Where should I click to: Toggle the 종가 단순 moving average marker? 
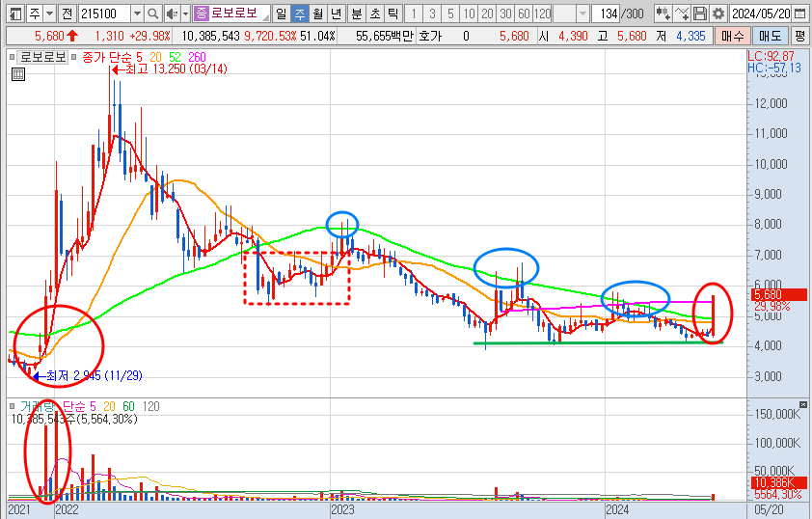[74, 57]
